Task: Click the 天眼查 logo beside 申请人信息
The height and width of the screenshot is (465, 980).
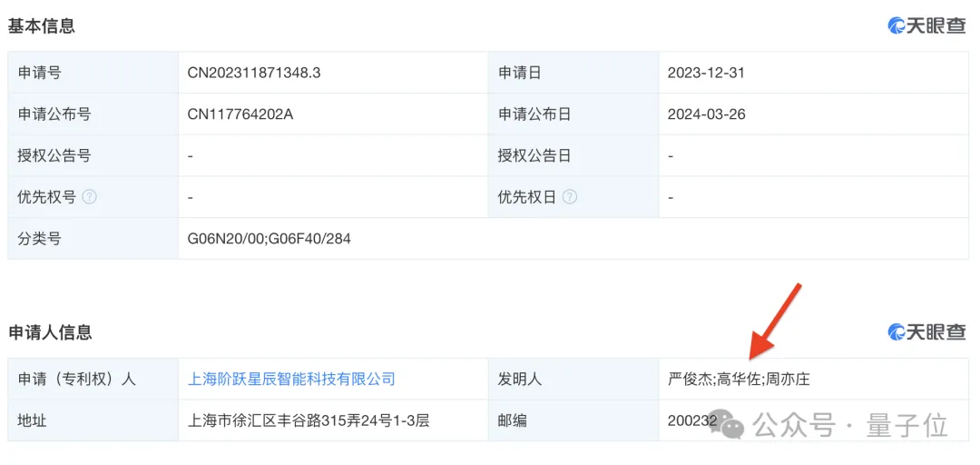Action: click(x=926, y=332)
